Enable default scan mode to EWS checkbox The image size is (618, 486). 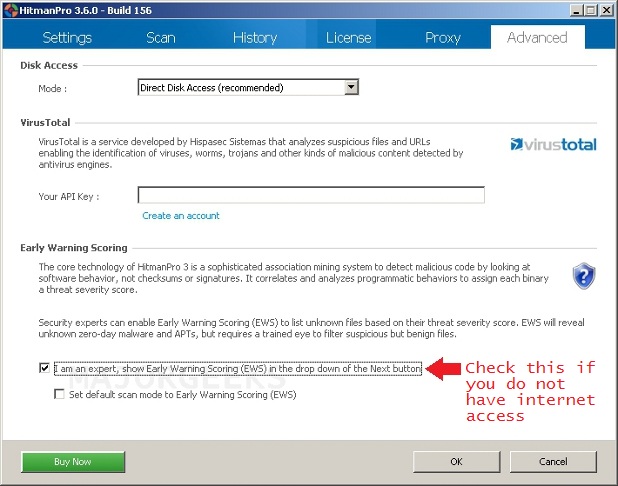59,394
